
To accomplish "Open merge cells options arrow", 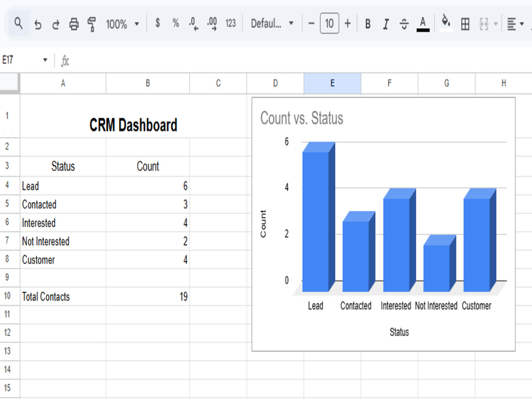I will tap(496, 24).
